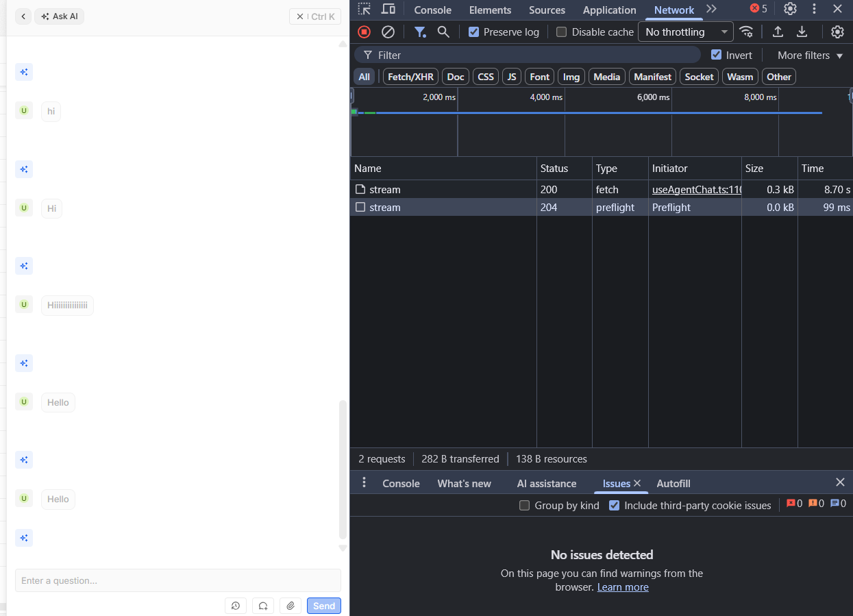
Task: Open drawer three-dot menu
Action: (364, 482)
